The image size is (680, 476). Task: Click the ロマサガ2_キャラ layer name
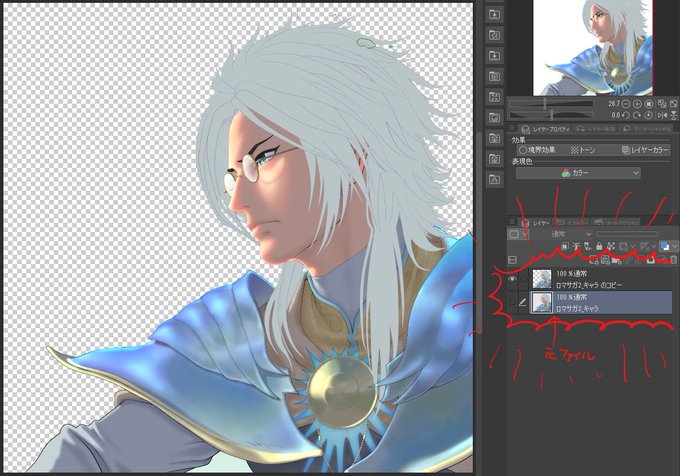click(577, 308)
